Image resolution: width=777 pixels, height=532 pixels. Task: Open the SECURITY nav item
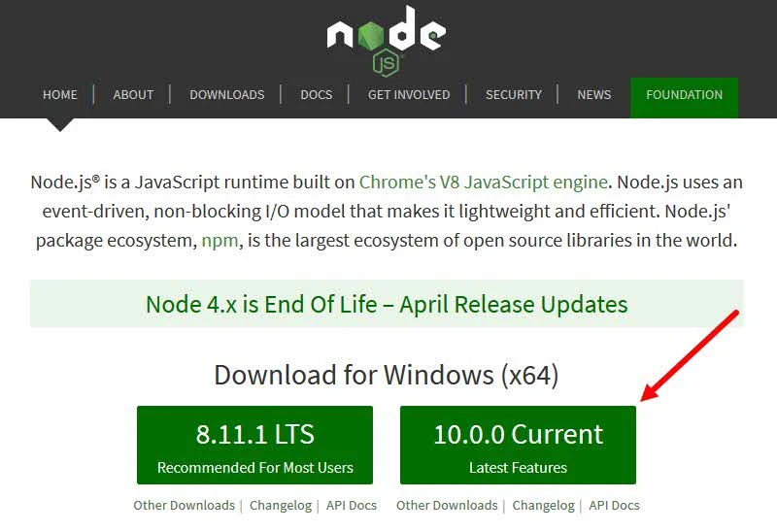pyautogui.click(x=514, y=94)
